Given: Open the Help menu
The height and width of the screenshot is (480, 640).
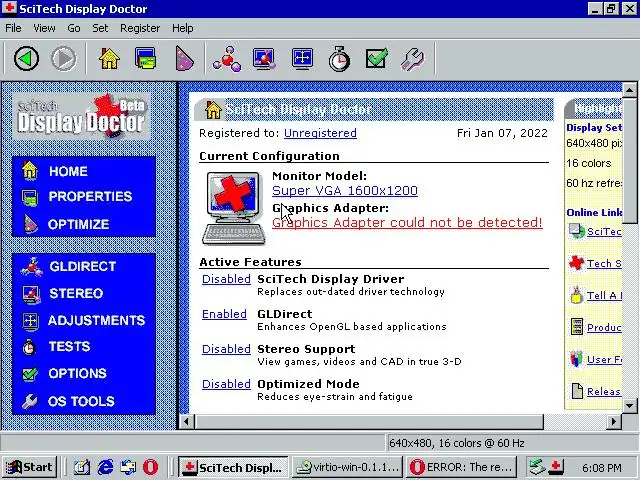Looking at the screenshot, I should pos(182,28).
